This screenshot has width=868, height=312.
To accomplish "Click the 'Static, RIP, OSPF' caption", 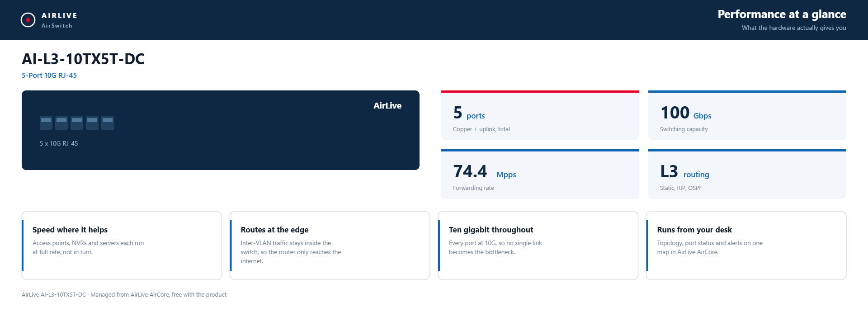I will [x=681, y=188].
